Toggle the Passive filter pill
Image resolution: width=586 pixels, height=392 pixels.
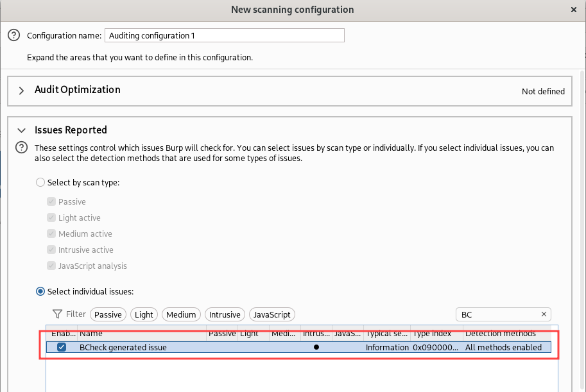tap(108, 314)
